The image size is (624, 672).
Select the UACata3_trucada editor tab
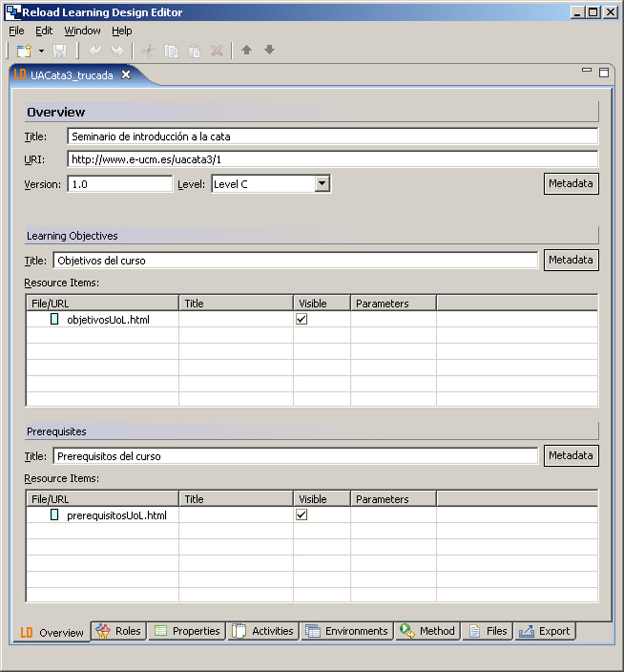coord(71,75)
